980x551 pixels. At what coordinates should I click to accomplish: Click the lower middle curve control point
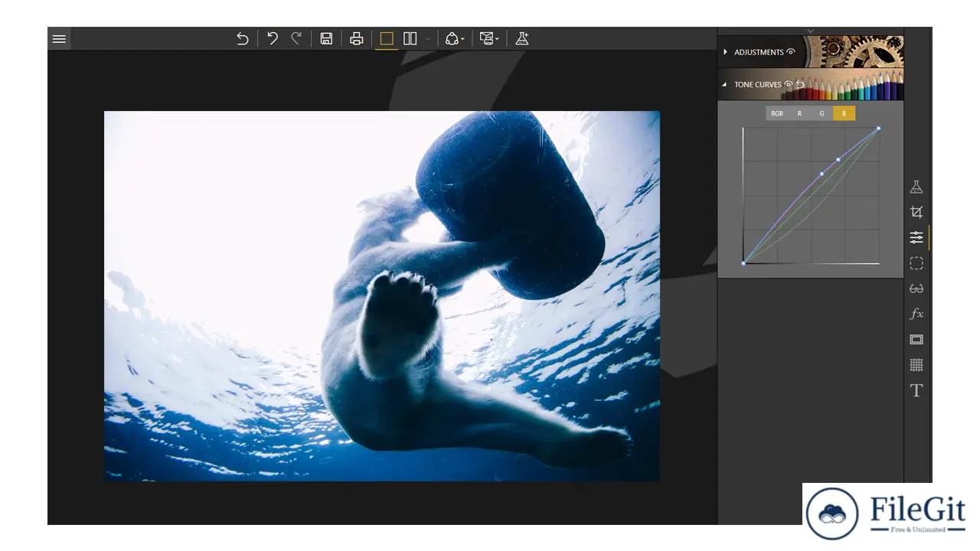pyautogui.click(x=822, y=174)
